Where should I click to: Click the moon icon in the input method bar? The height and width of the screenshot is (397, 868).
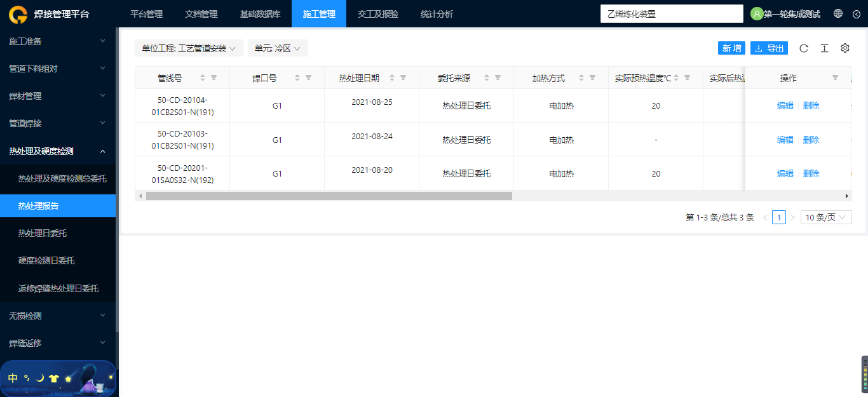pos(40,378)
